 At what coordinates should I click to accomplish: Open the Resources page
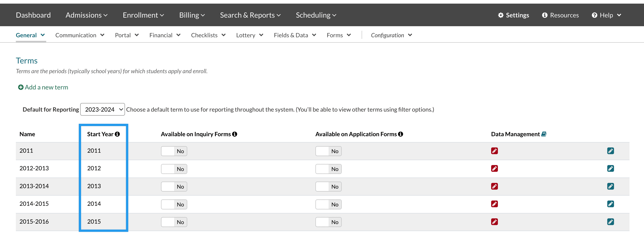pos(560,15)
